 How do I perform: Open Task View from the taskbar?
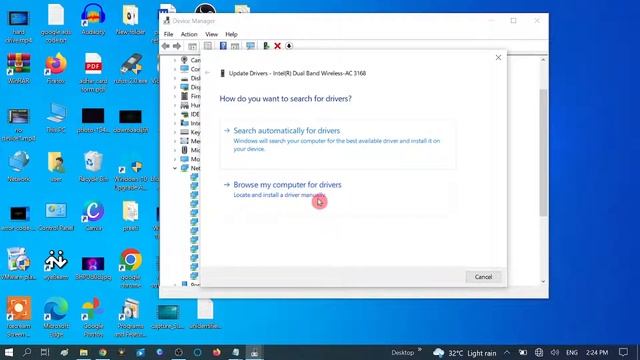pyautogui.click(x=45, y=352)
